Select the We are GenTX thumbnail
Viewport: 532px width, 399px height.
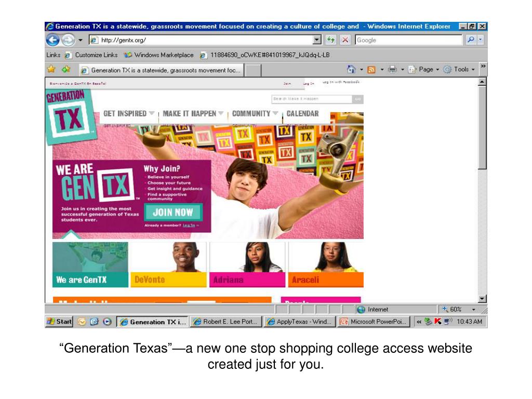point(90,264)
